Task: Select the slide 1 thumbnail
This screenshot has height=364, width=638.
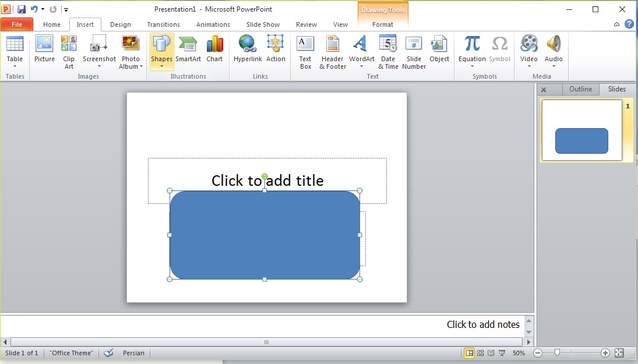Action: pyautogui.click(x=581, y=130)
